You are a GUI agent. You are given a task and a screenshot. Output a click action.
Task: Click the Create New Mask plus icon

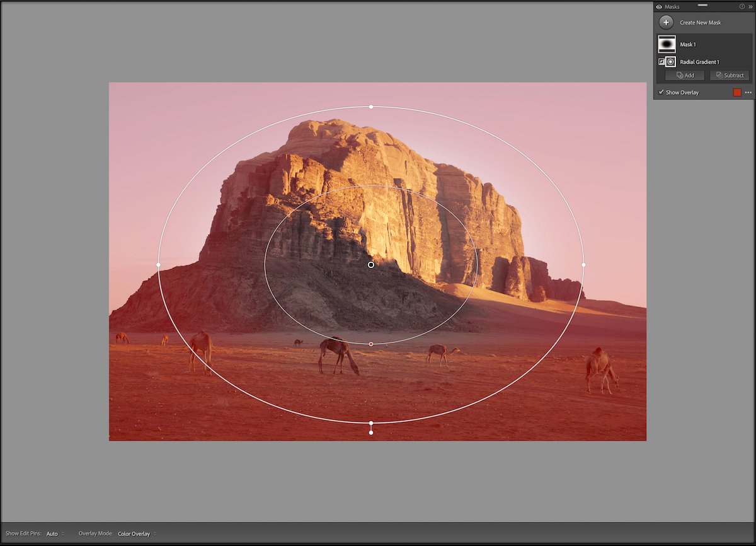point(666,22)
